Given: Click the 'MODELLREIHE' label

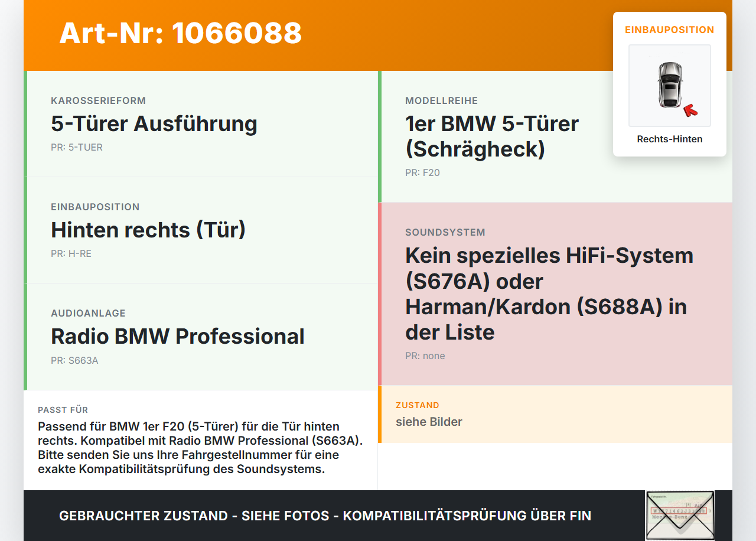Looking at the screenshot, I should [x=441, y=101].
